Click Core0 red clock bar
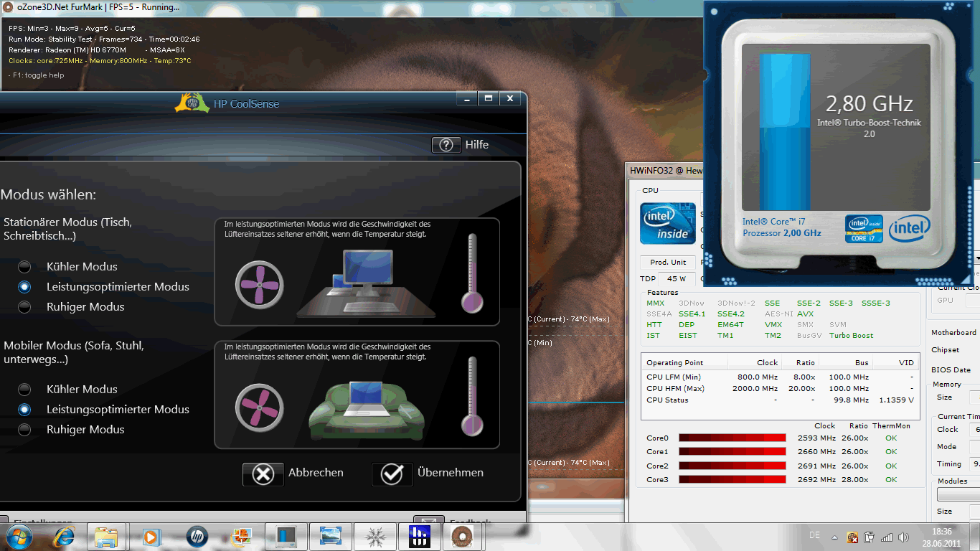 (732, 438)
